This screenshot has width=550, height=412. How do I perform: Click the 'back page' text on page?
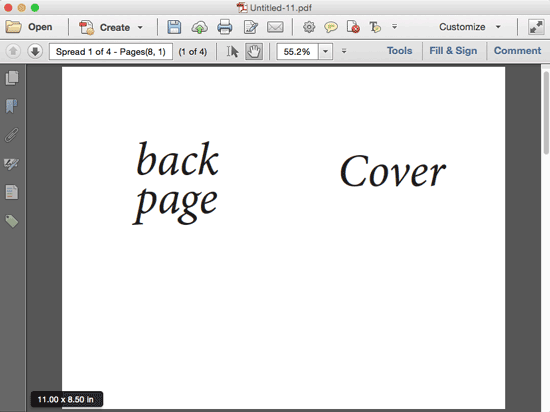pyautogui.click(x=176, y=183)
